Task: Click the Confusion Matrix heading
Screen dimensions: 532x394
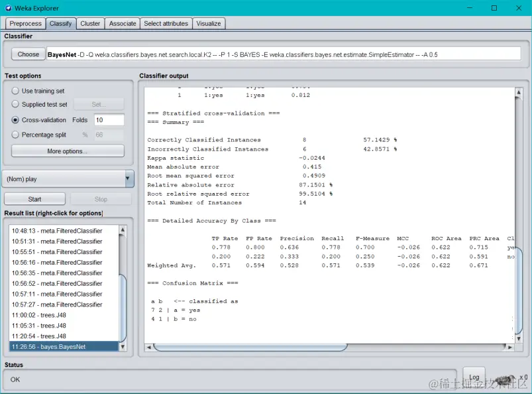Action: (193, 283)
